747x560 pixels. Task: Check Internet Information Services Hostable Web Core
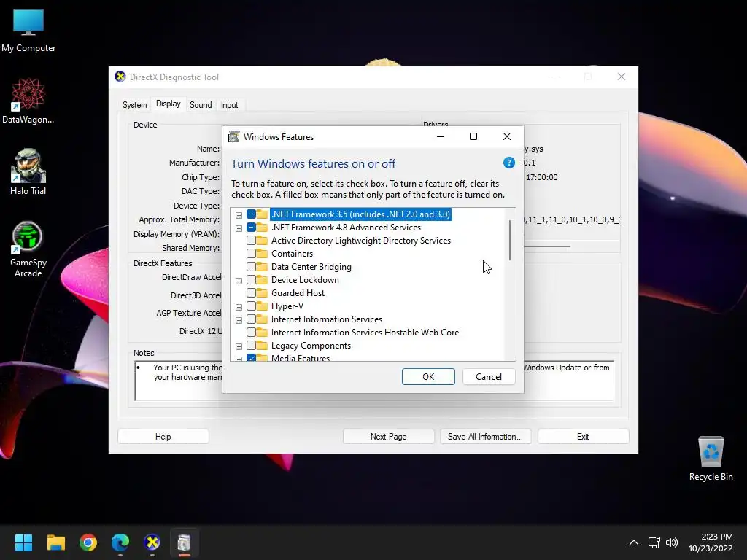[x=251, y=332]
